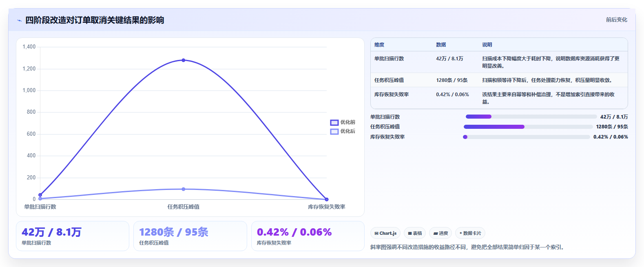The height and width of the screenshot is (267, 644).
Task: Select the 表格 tag
Action: pyautogui.click(x=415, y=233)
